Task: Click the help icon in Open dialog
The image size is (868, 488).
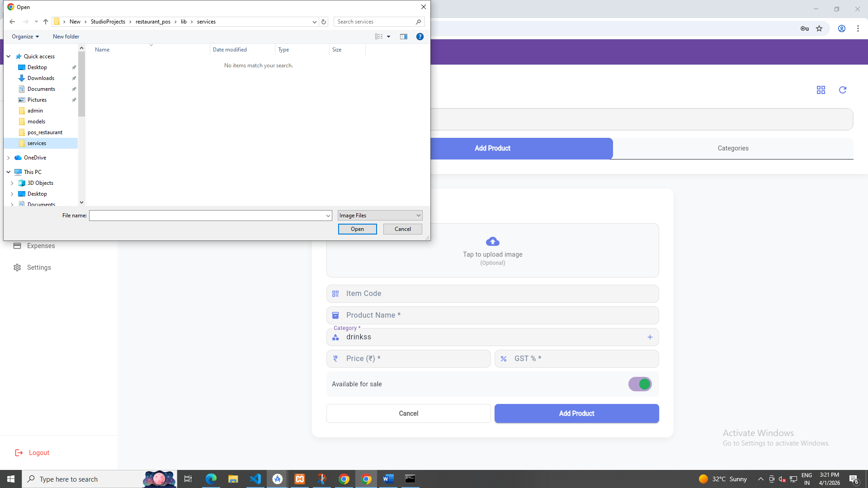Action: 420,37
